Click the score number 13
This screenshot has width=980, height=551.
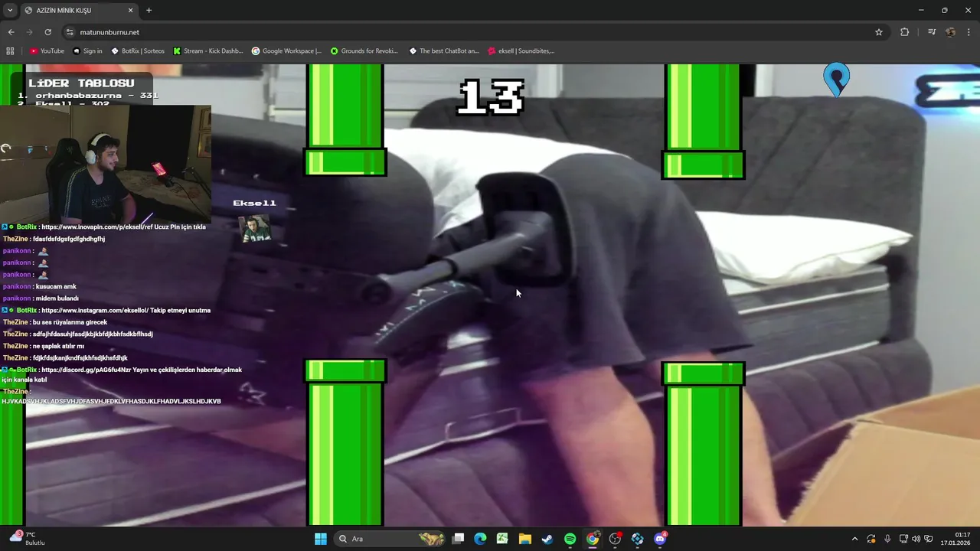(490, 97)
